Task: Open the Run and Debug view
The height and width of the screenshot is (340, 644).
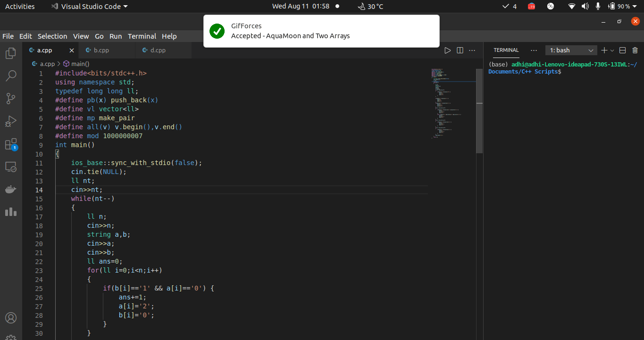Action: tap(11, 121)
